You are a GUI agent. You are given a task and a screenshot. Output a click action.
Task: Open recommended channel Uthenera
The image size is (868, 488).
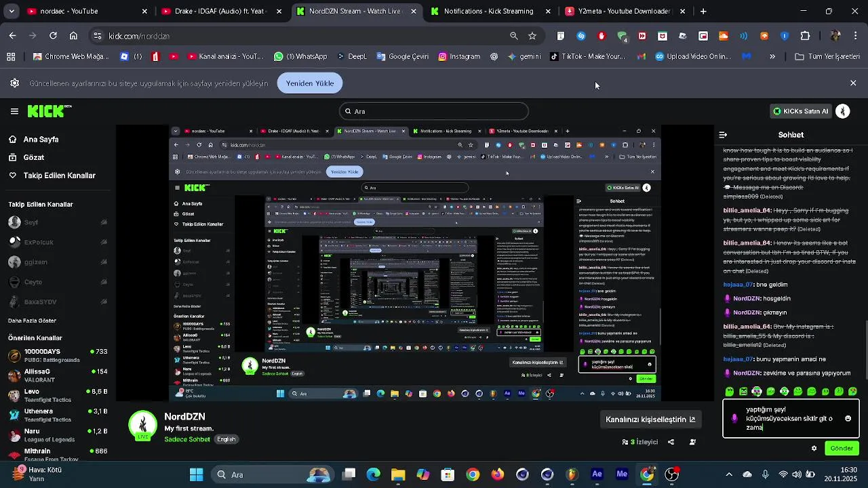coord(58,415)
